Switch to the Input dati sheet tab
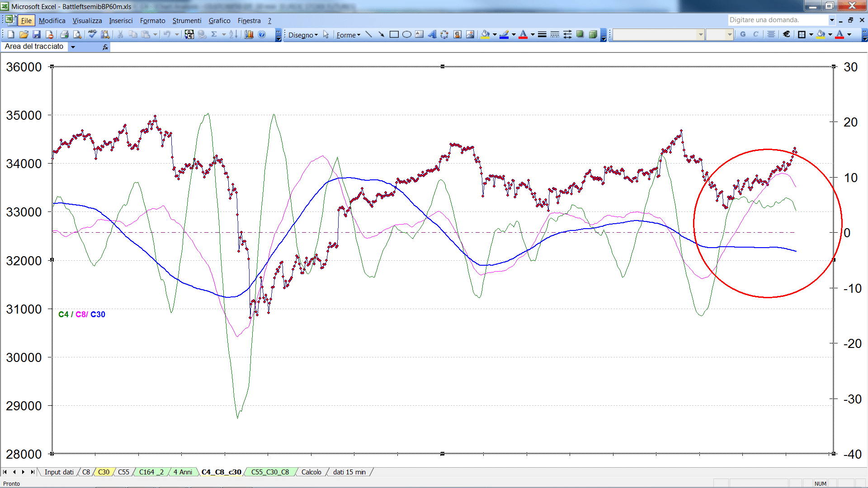868x488 pixels. click(x=59, y=472)
